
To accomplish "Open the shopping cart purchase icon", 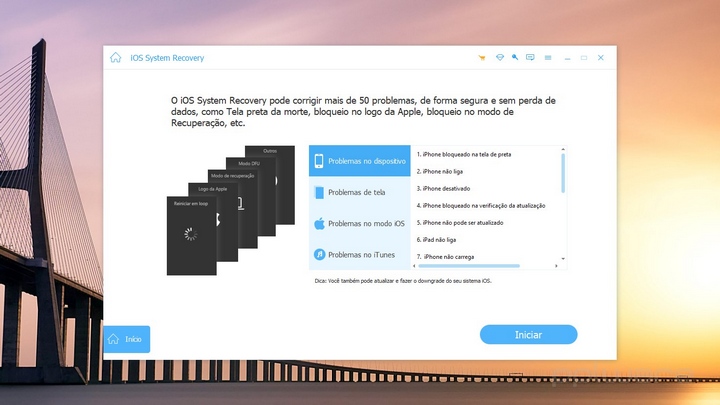I will pos(482,58).
